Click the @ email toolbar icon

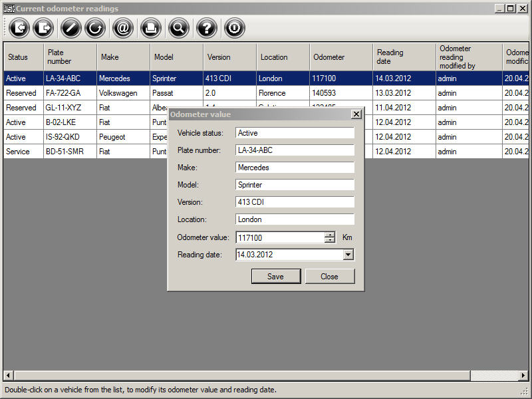(x=123, y=28)
